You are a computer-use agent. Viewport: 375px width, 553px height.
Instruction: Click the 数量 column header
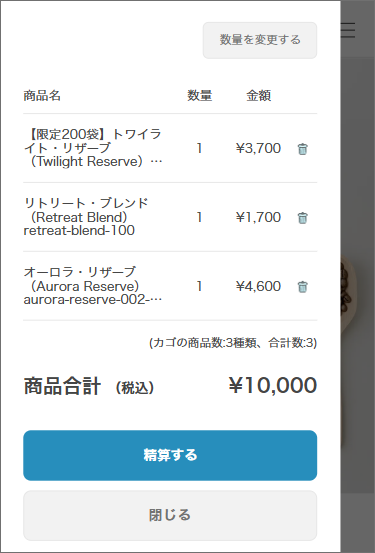(199, 96)
